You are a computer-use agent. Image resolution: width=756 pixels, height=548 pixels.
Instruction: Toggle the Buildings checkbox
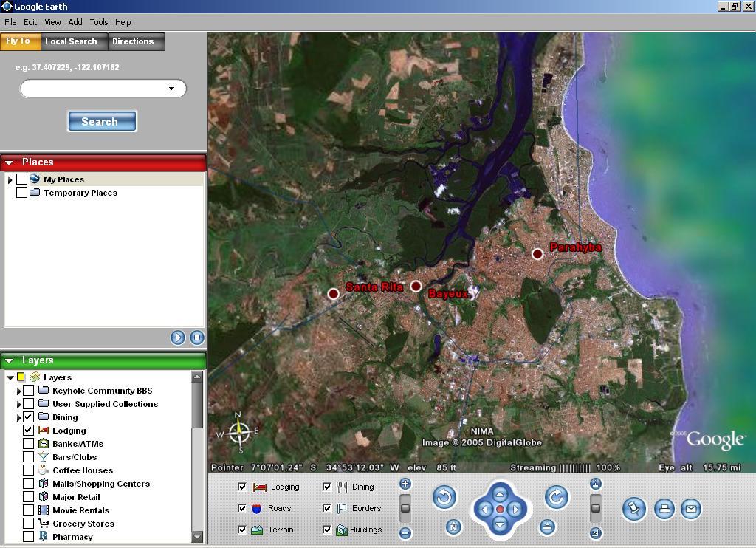point(327,530)
